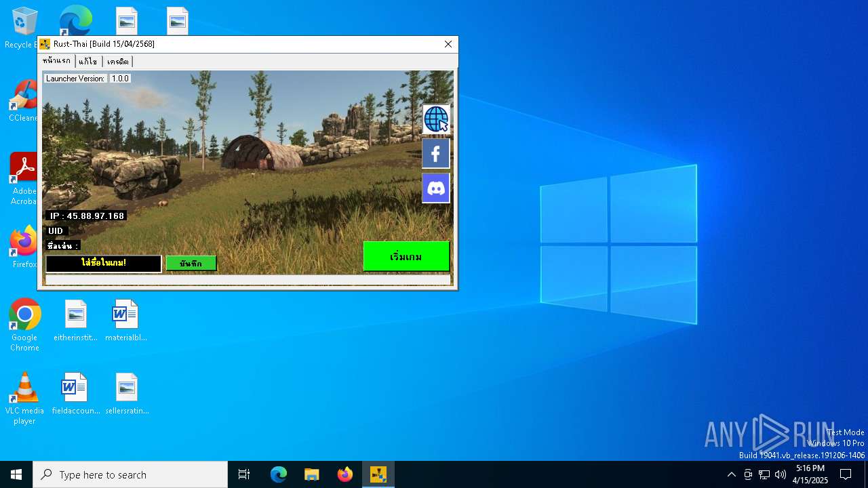Open File Explorer from the taskbar
Viewport: 868px width, 488px height.
(x=312, y=474)
